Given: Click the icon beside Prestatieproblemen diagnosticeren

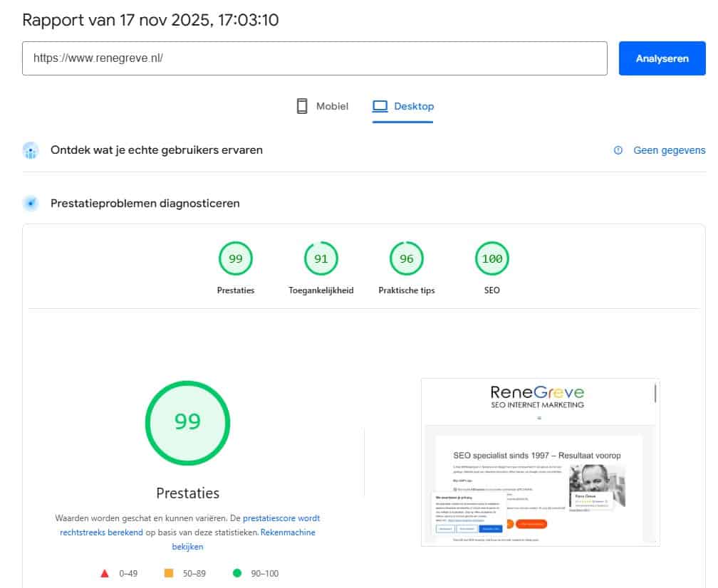Looking at the screenshot, I should (x=30, y=203).
